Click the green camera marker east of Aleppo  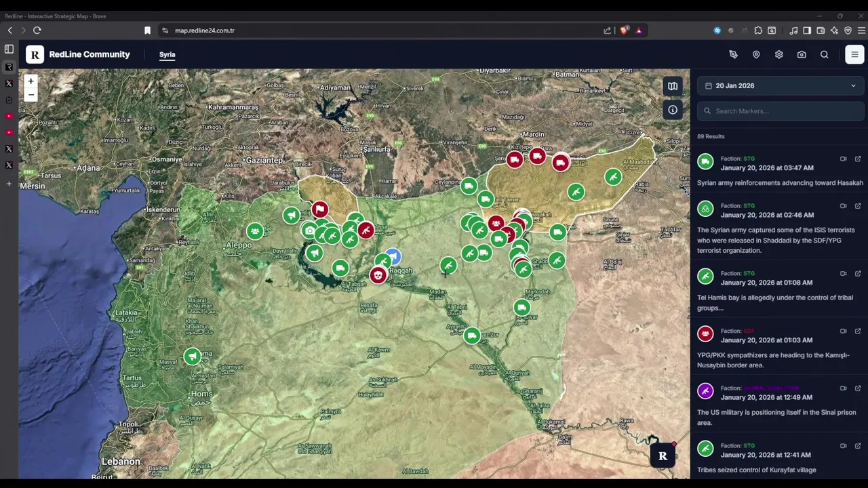point(309,230)
